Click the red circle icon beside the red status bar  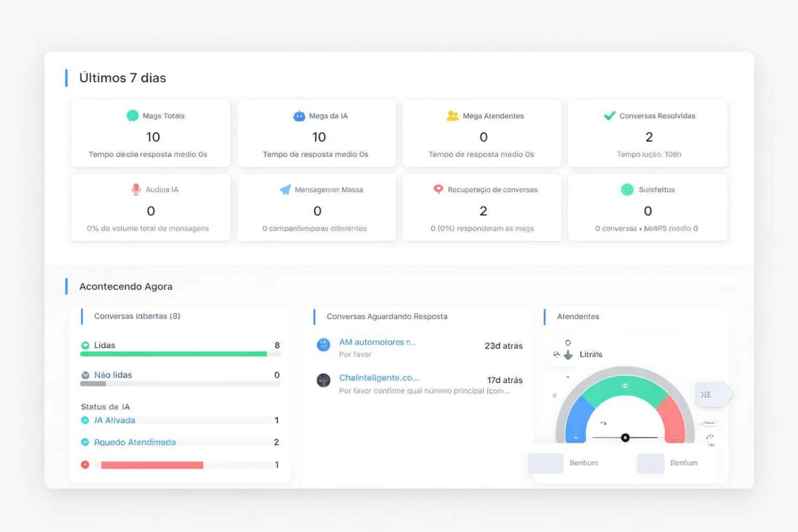click(x=85, y=464)
